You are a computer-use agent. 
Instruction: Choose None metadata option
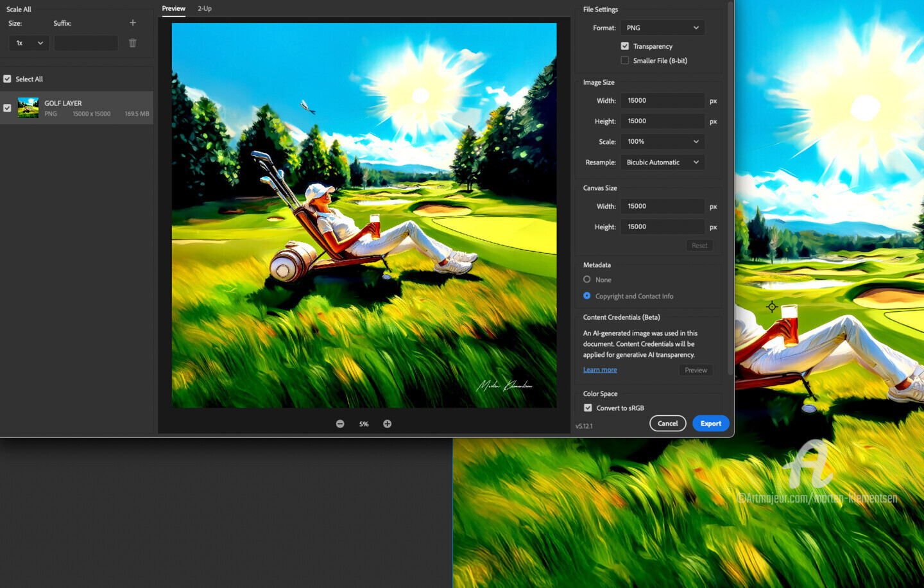pyautogui.click(x=587, y=279)
